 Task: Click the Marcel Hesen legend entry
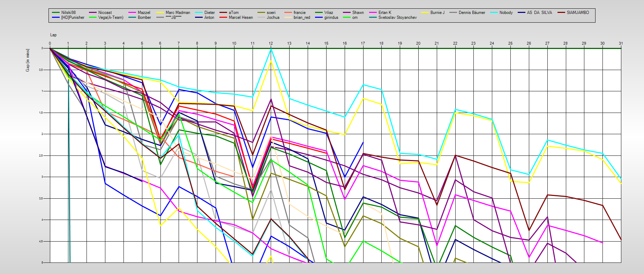[240, 17]
